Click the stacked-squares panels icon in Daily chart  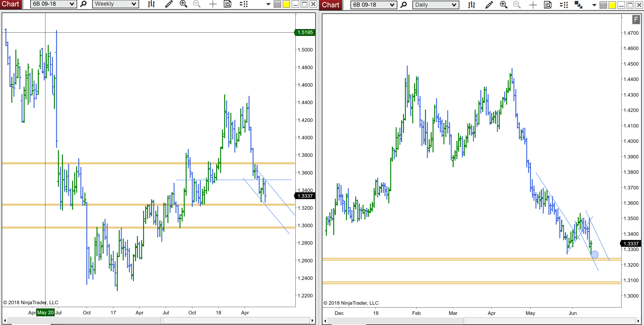click(x=578, y=5)
